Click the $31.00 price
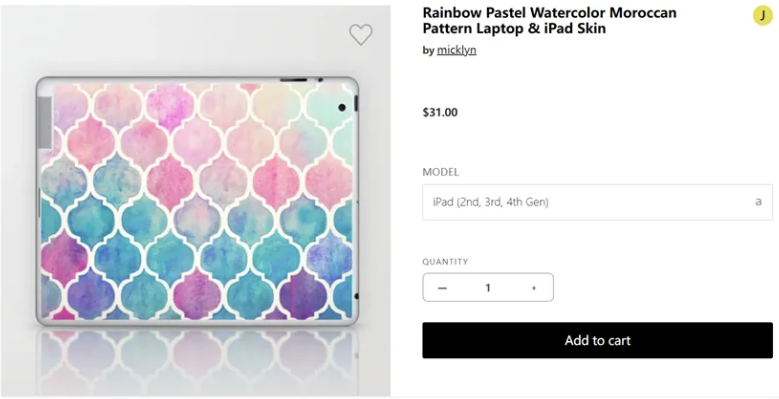Screen dimensions: 779x399 pos(440,112)
